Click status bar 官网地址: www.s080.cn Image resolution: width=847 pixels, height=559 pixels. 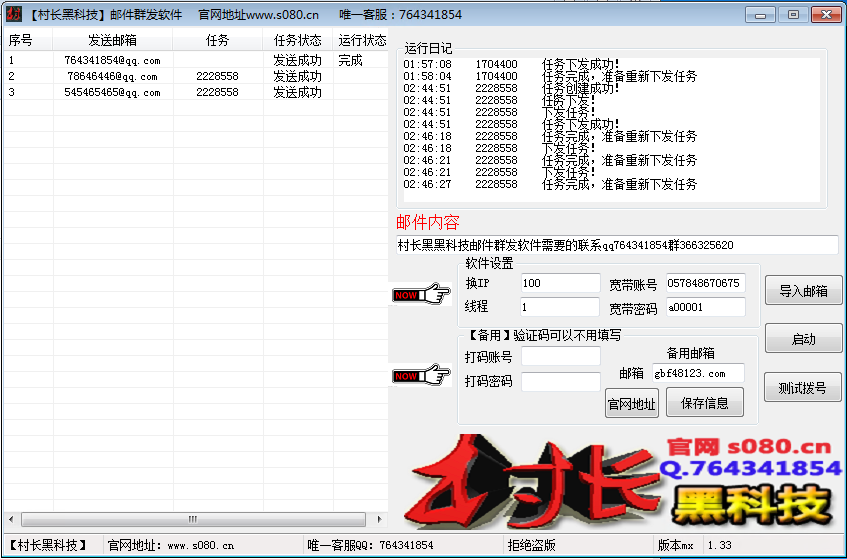pos(171,545)
